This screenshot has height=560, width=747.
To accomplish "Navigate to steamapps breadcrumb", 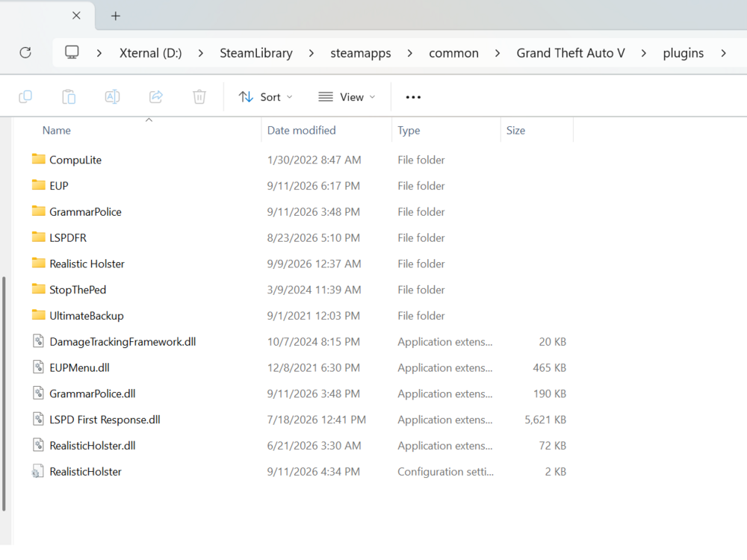I will coord(361,53).
